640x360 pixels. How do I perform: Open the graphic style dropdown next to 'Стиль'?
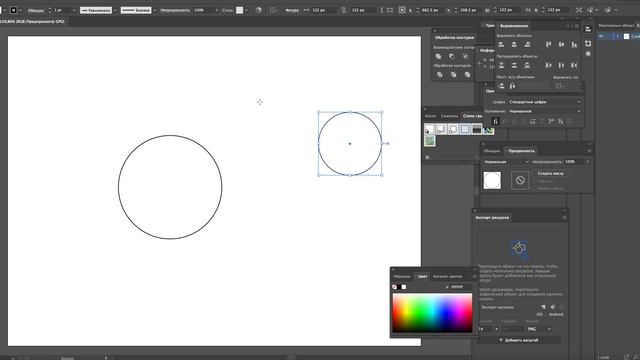point(246,10)
